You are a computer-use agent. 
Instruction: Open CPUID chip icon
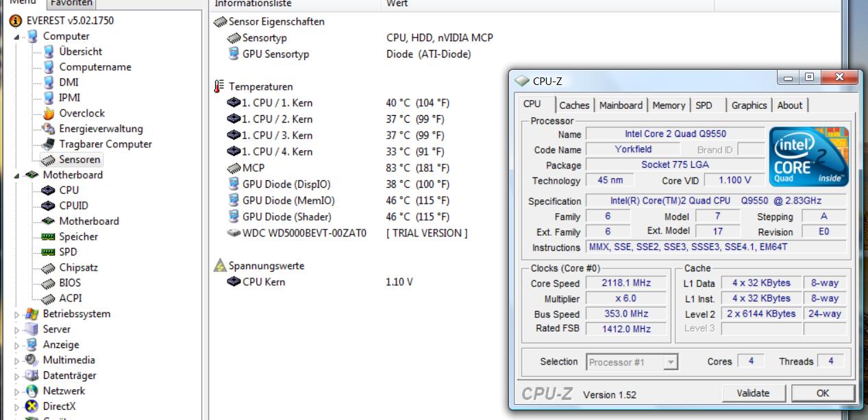point(49,206)
